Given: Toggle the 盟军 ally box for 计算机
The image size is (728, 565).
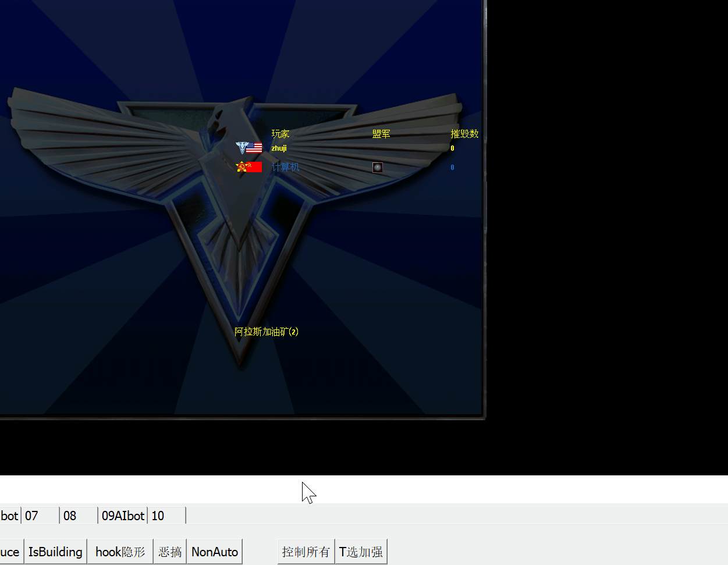Looking at the screenshot, I should [378, 168].
